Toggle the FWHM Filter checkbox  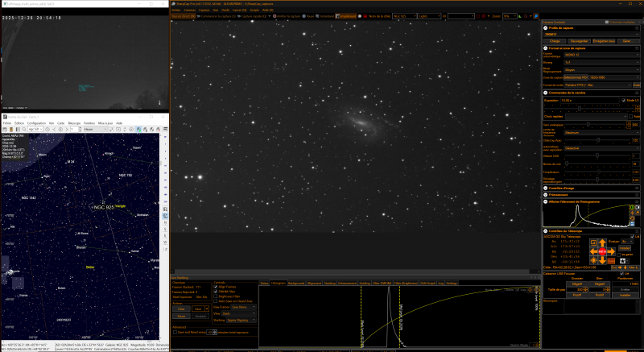pyautogui.click(x=216, y=292)
